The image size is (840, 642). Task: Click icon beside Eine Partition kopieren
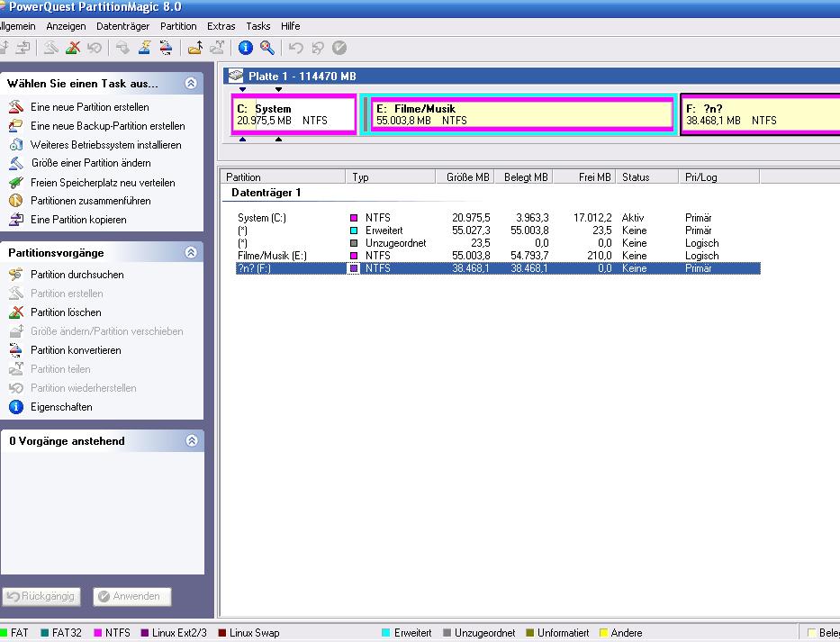(16, 219)
